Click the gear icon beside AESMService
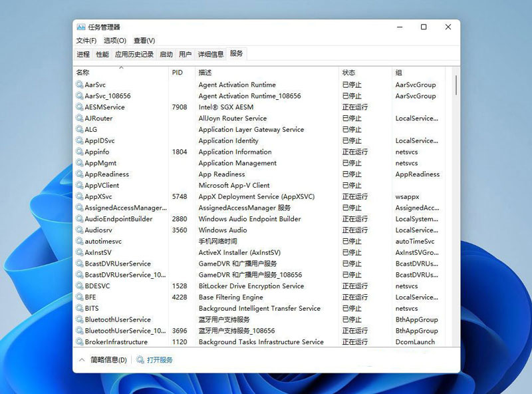The width and height of the screenshot is (532, 394). click(x=80, y=107)
